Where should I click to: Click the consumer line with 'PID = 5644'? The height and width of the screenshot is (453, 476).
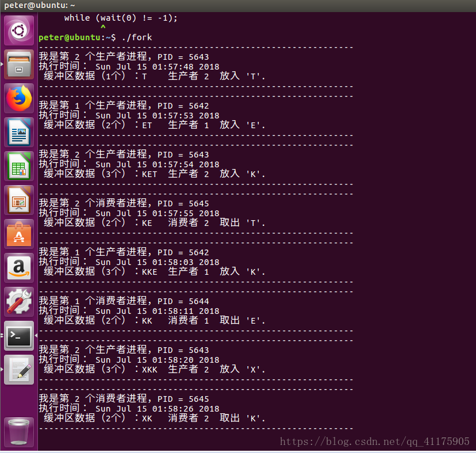[124, 301]
